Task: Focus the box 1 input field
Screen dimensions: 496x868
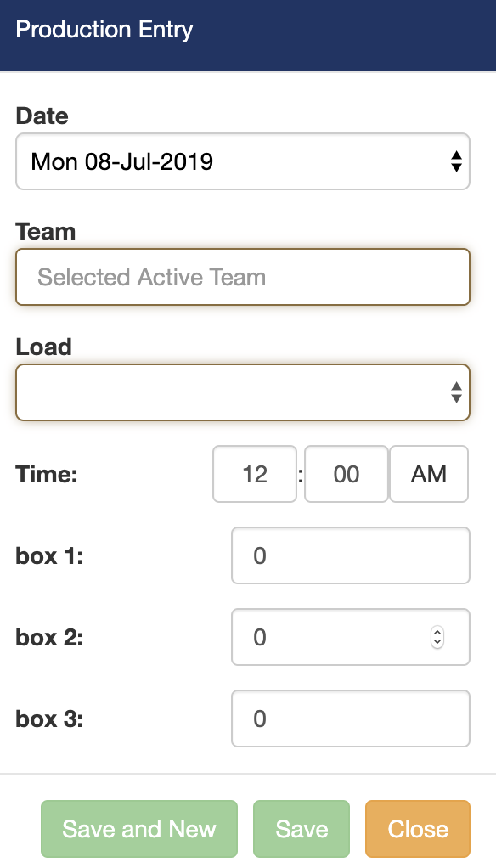Action: [350, 555]
